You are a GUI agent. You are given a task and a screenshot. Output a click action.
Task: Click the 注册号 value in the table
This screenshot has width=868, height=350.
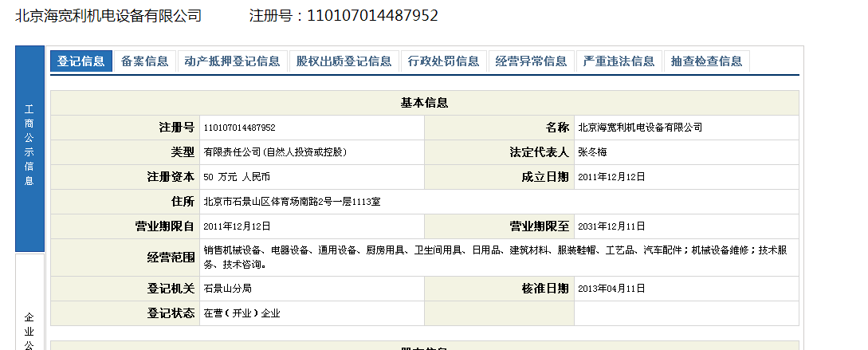coord(240,128)
